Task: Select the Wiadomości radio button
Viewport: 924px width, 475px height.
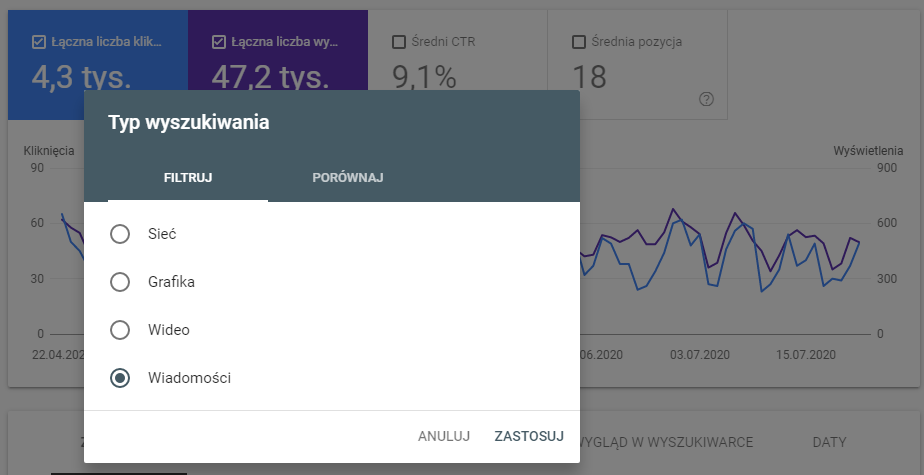Action: 120,378
